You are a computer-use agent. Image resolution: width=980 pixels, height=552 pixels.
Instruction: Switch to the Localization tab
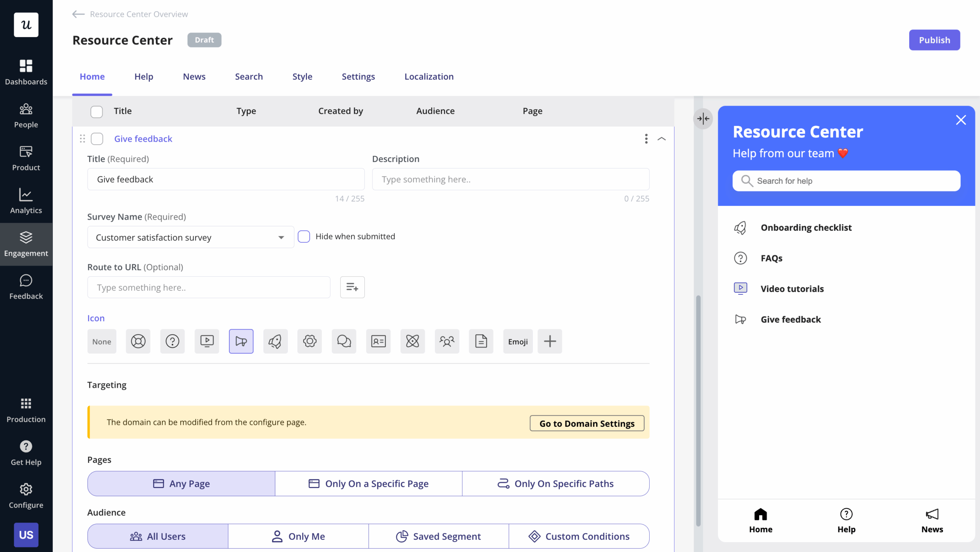tap(429, 76)
